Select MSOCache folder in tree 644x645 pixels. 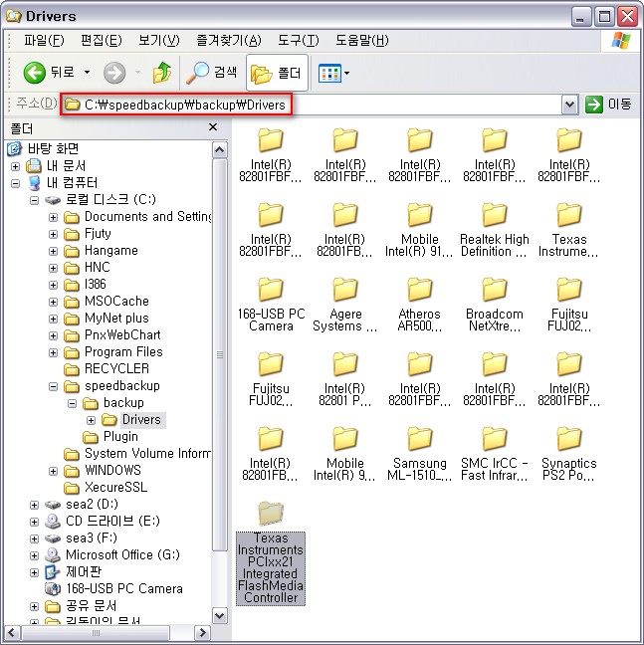(x=116, y=302)
